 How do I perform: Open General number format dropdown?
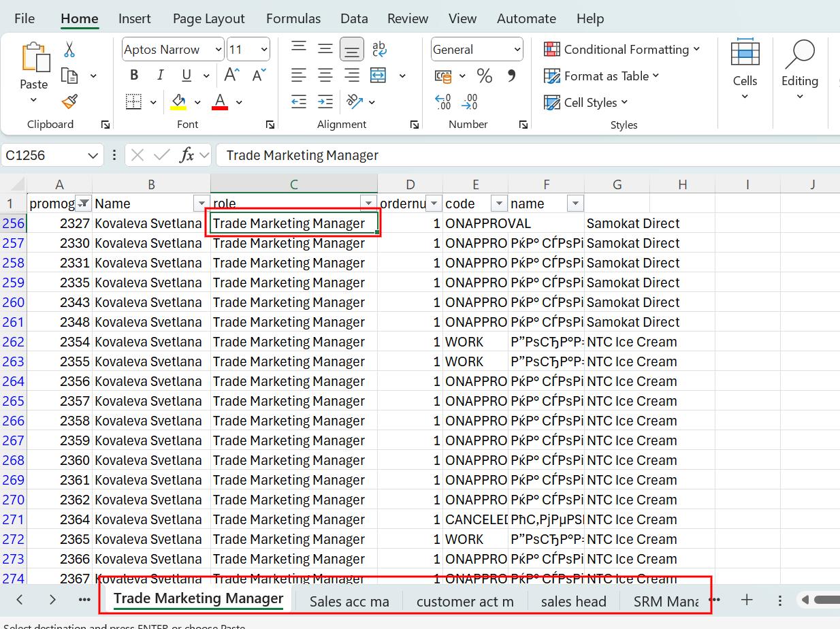coord(517,50)
